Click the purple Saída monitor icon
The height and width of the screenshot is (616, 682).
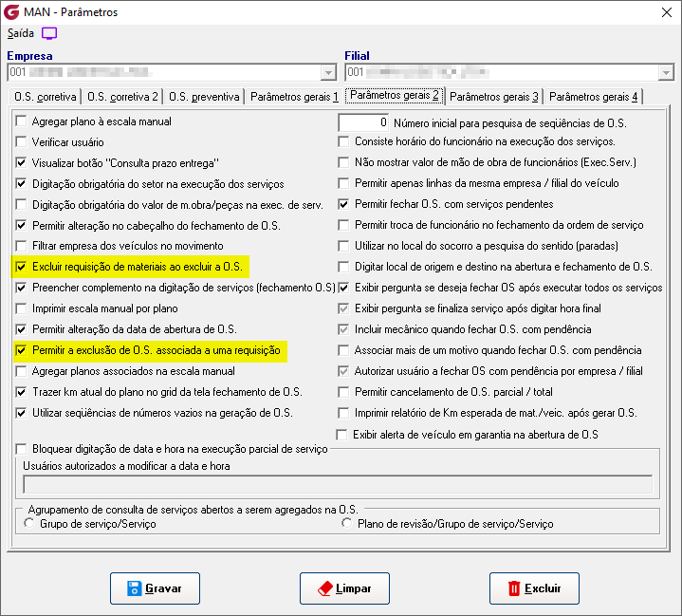pos(49,33)
